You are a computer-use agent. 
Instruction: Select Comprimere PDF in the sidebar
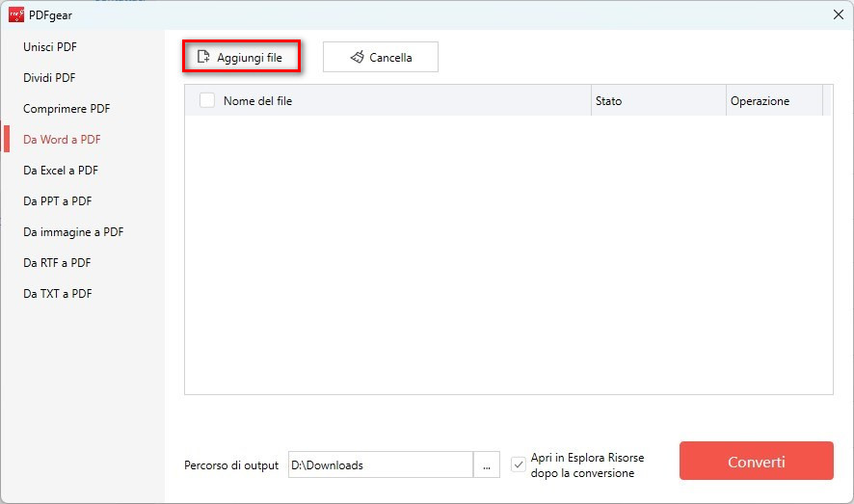67,109
